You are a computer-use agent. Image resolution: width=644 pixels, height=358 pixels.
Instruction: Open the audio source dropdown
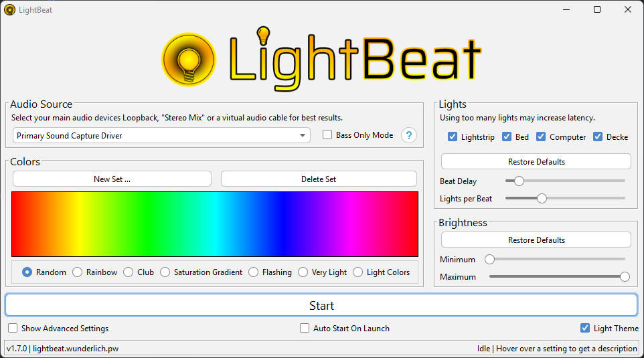161,136
